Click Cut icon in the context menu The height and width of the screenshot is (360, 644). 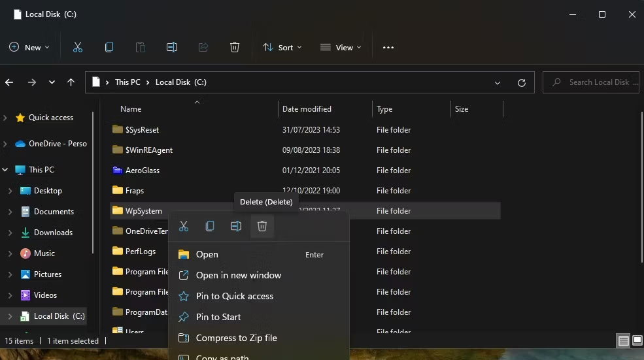coord(184,226)
